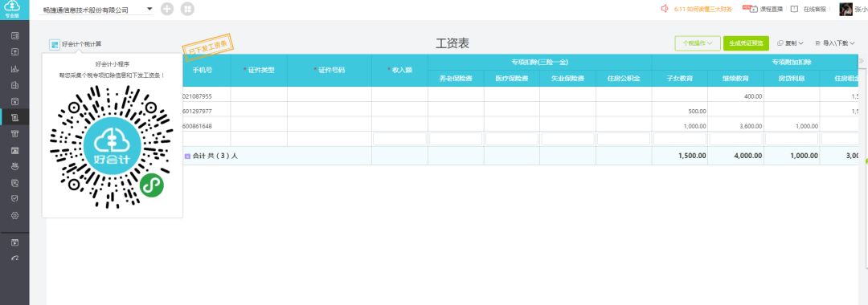Open the 课程直播 link
The width and height of the screenshot is (868, 305).
(x=771, y=9)
